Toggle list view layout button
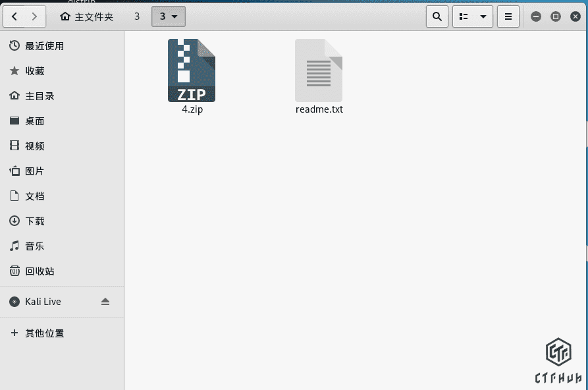The height and width of the screenshot is (390, 588). 464,16
